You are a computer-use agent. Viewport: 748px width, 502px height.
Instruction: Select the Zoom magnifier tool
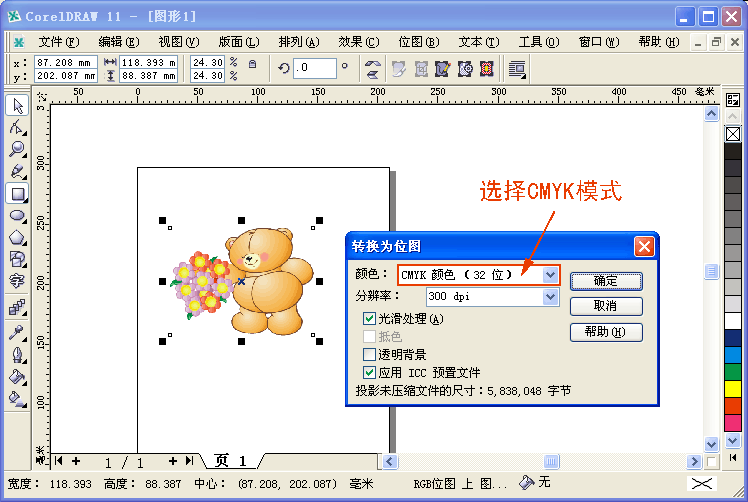(17, 149)
